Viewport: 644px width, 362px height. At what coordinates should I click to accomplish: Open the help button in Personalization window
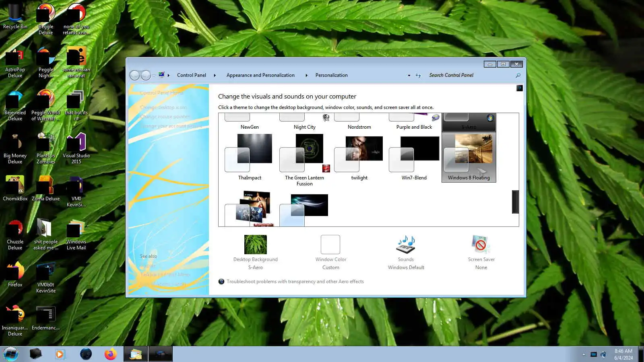tap(520, 88)
